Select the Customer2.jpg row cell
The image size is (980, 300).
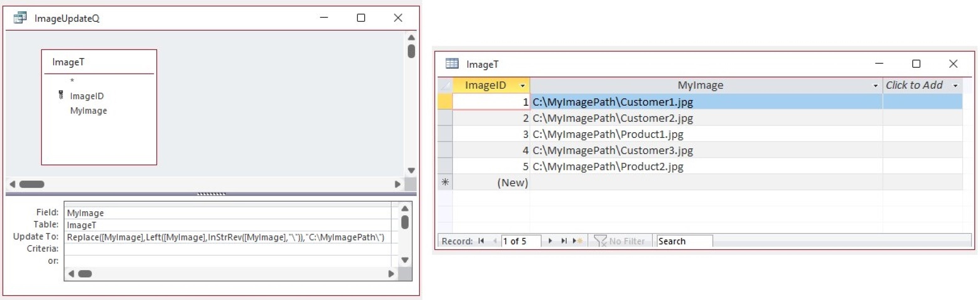612,118
